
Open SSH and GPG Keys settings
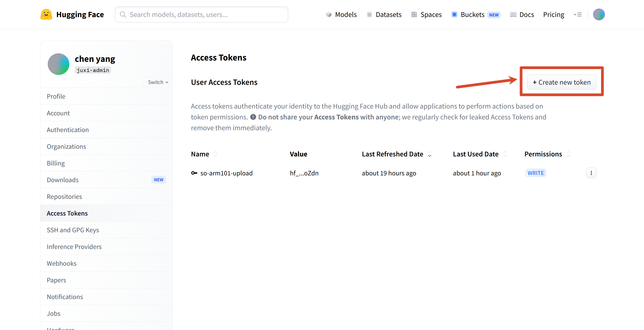(x=106, y=230)
